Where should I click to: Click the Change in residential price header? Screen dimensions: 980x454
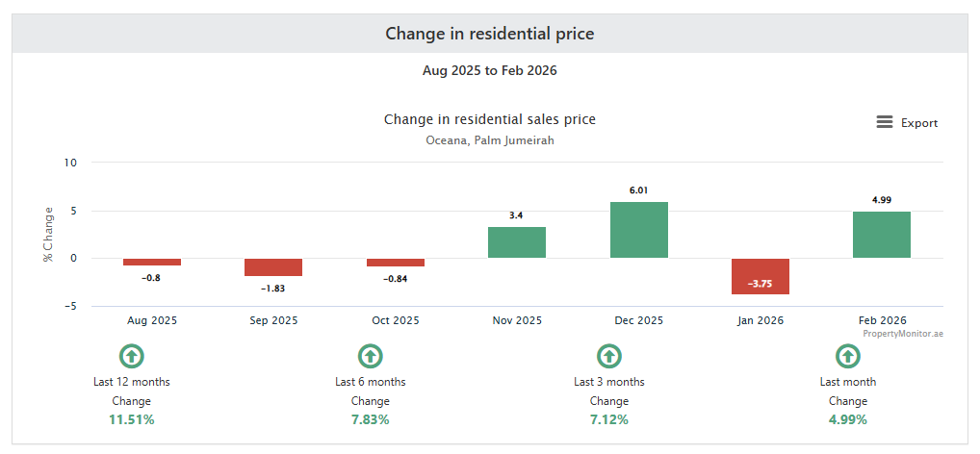coord(489,34)
